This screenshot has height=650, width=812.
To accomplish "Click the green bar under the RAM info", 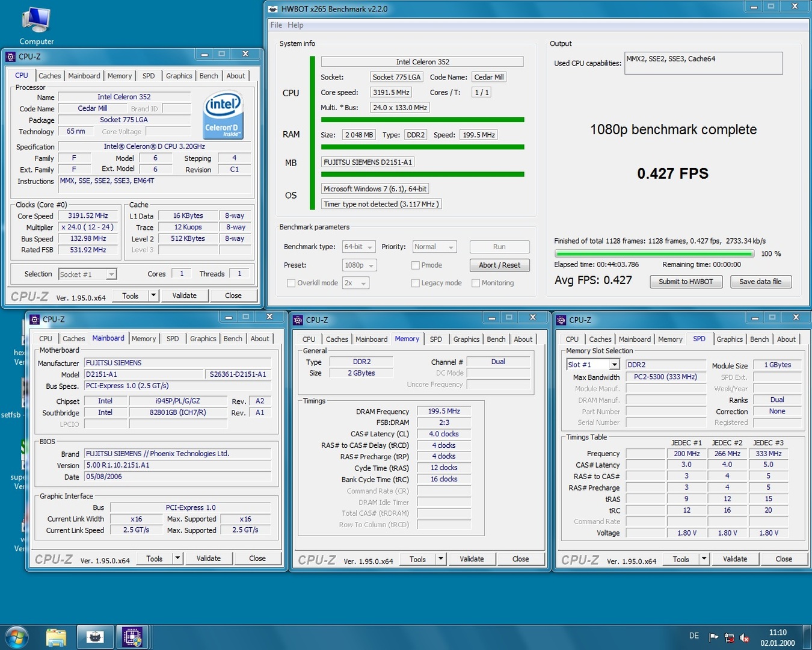I will (422, 147).
